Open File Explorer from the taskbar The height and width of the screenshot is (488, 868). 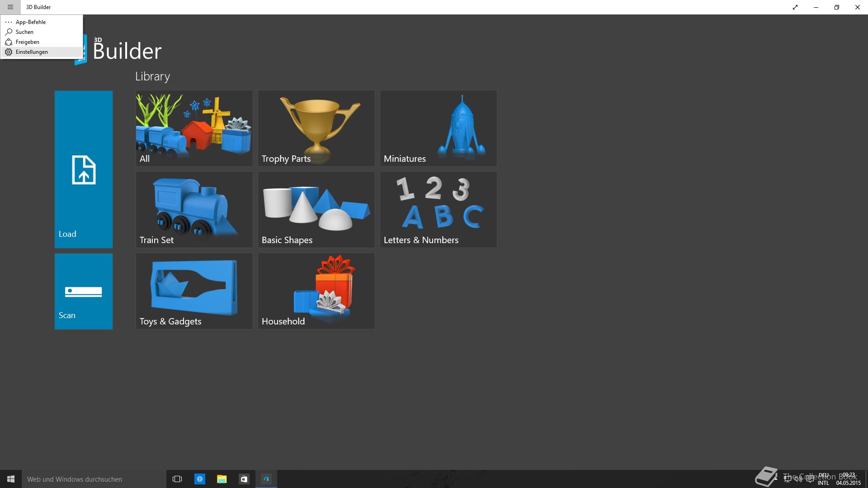point(222,479)
